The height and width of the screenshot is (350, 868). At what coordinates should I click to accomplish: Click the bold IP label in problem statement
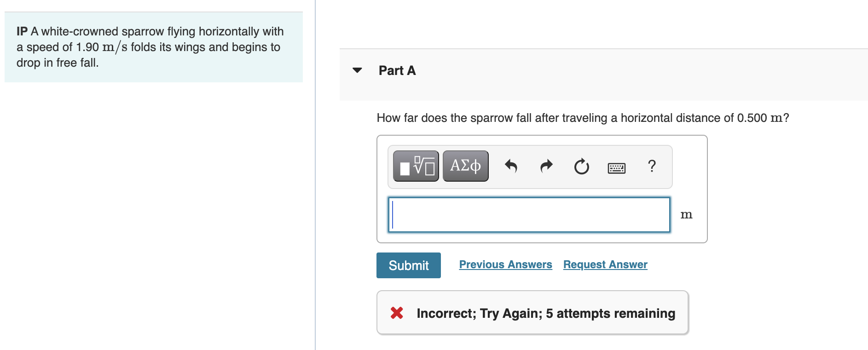(22, 31)
